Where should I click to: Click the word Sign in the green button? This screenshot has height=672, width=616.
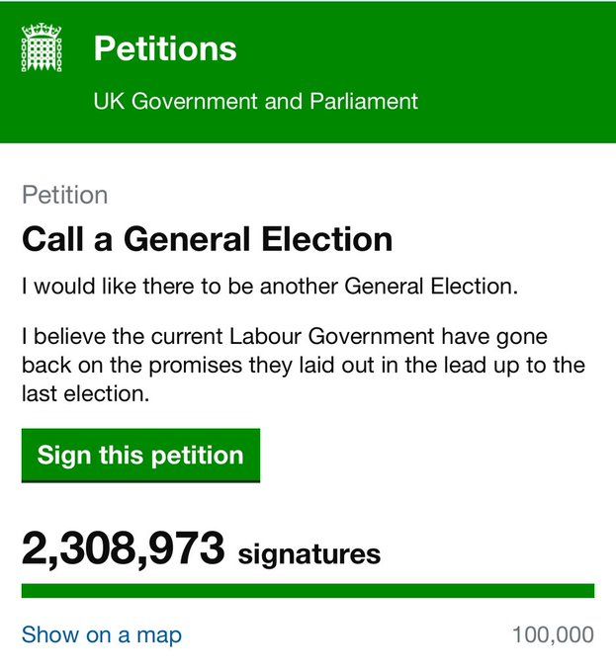tap(64, 456)
